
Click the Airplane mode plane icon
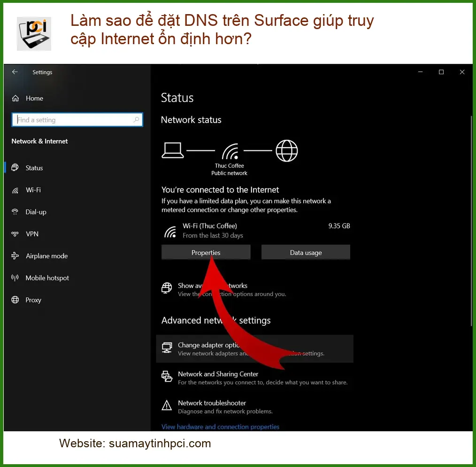15,256
